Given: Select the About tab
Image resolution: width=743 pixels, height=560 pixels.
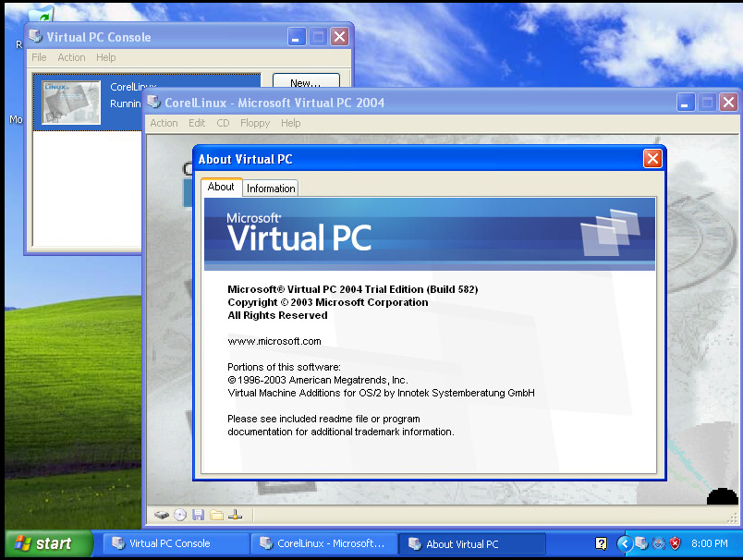Looking at the screenshot, I should pos(221,187).
